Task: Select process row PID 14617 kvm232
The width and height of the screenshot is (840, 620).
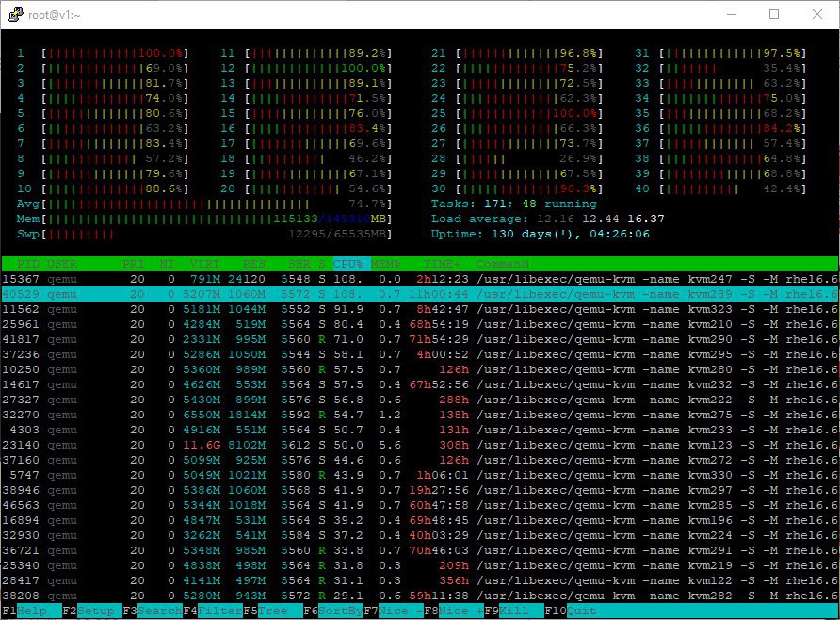Action: [x=420, y=384]
